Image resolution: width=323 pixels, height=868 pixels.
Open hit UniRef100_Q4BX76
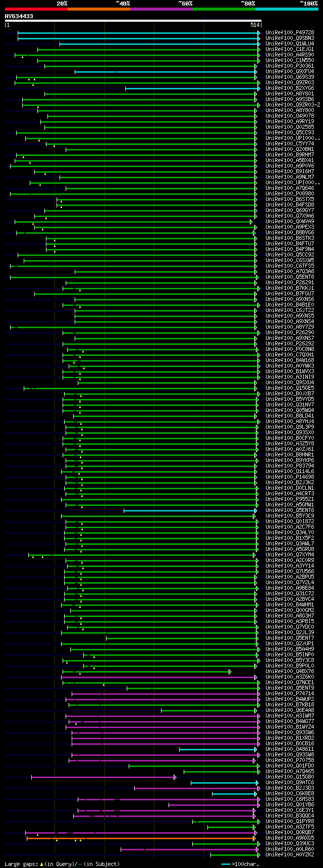[290, 671]
